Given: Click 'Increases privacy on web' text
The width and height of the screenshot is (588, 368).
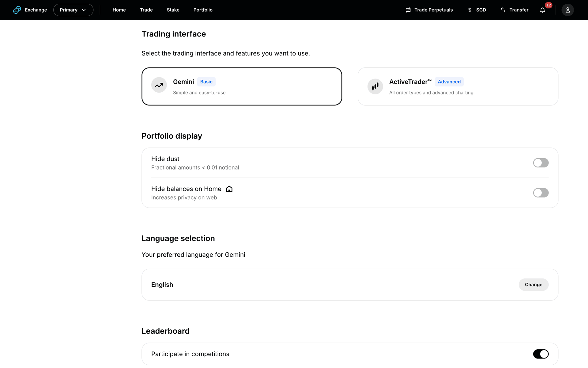Looking at the screenshot, I should (x=184, y=197).
